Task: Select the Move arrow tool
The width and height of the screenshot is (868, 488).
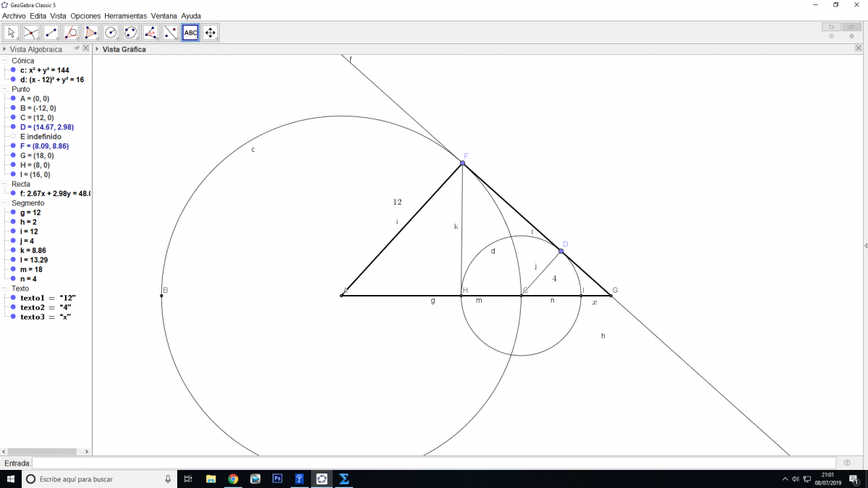Action: point(12,33)
